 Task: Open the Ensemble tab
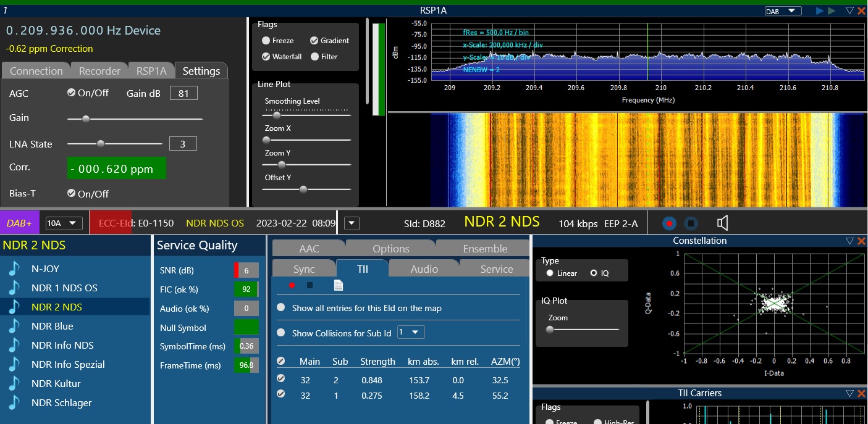point(485,249)
